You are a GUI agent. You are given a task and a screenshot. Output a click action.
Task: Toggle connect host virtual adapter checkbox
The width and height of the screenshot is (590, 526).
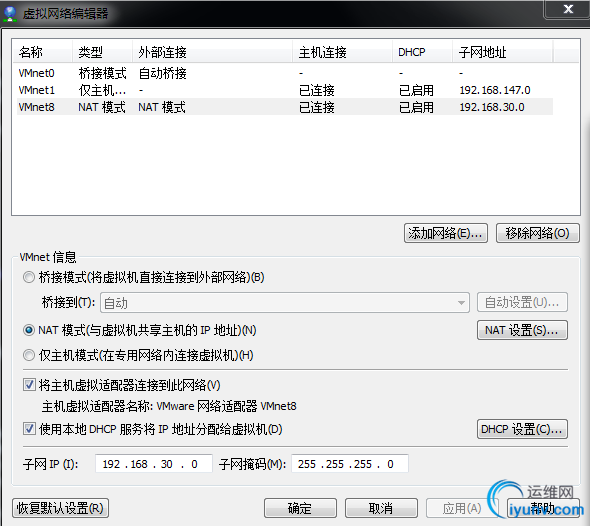pos(29,385)
